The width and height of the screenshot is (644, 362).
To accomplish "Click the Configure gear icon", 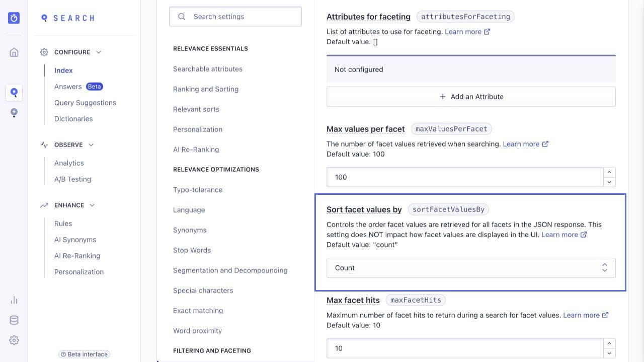I will [x=44, y=52].
